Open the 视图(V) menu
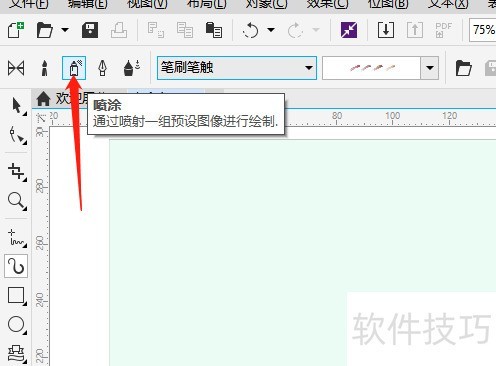The height and width of the screenshot is (366, 496). 147,4
